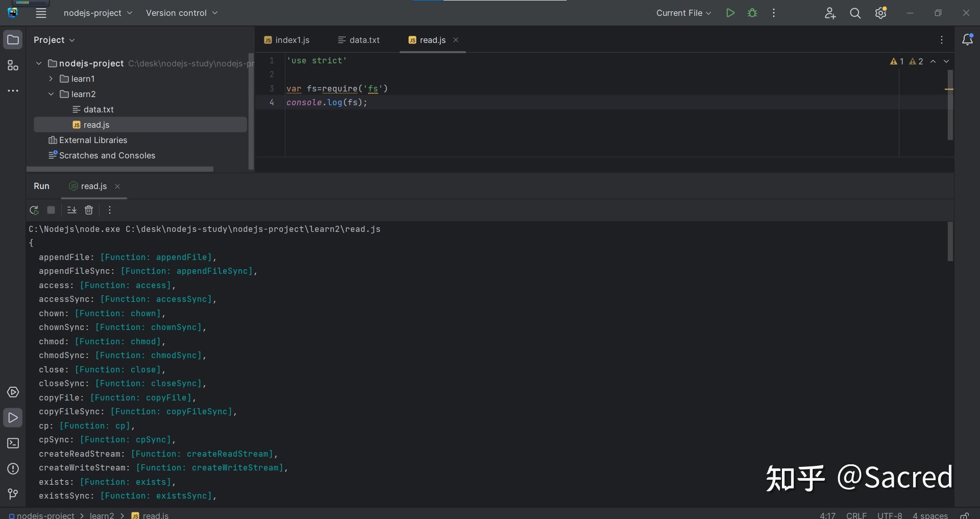Toggle scroll to end of console
This screenshot has height=519, width=980.
pos(71,210)
